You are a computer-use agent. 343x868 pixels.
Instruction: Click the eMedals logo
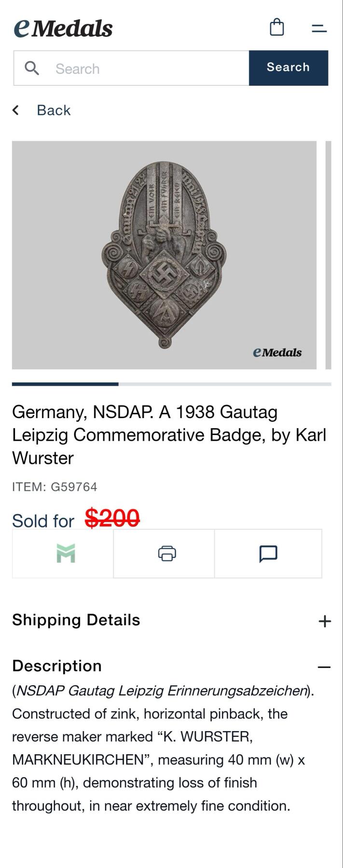click(x=63, y=28)
